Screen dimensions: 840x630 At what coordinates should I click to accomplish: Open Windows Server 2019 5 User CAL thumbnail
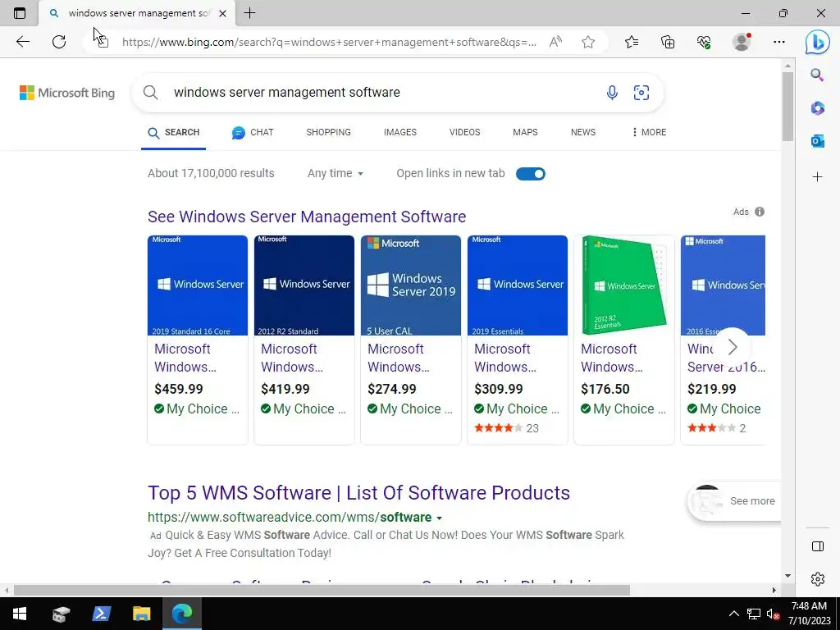click(x=411, y=285)
